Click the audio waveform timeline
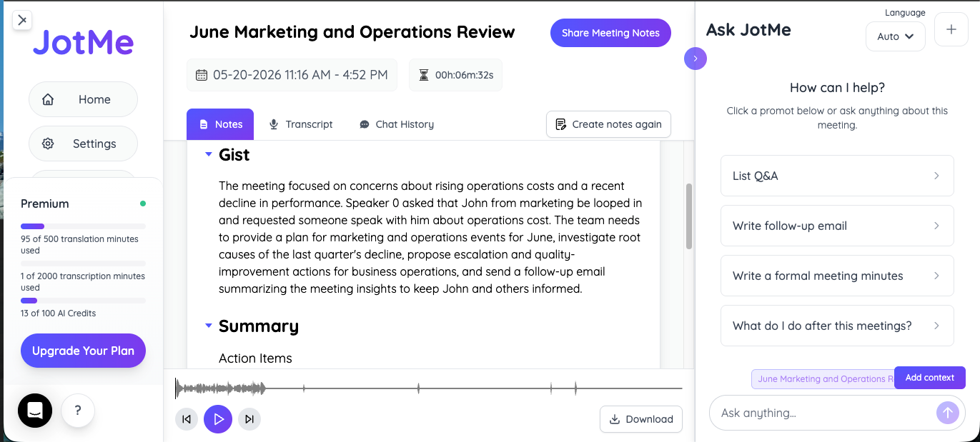Image resolution: width=980 pixels, height=442 pixels. click(429, 388)
